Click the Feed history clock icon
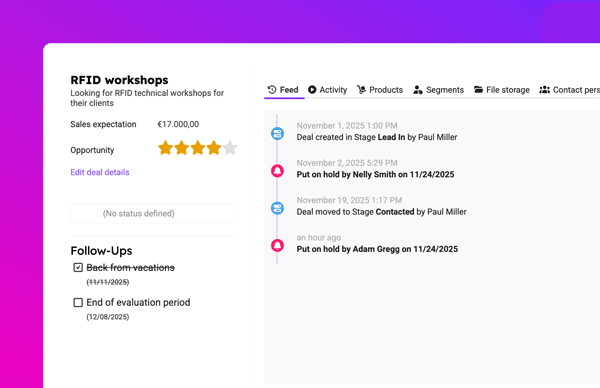The image size is (600, 388). pyautogui.click(x=272, y=90)
